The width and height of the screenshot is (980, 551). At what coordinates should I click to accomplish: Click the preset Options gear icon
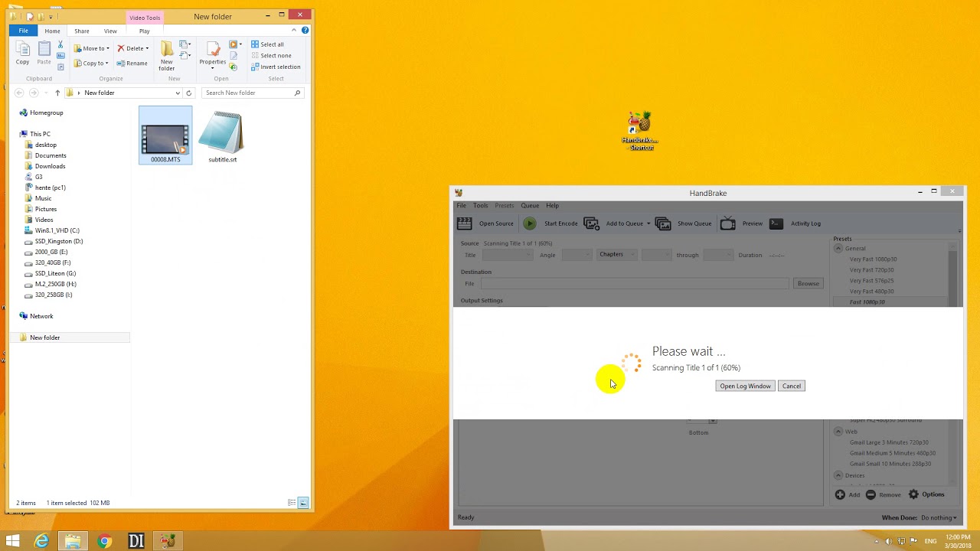[913, 494]
